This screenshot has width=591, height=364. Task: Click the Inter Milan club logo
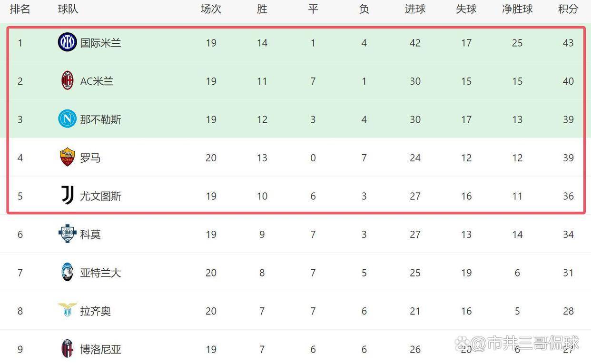point(67,42)
